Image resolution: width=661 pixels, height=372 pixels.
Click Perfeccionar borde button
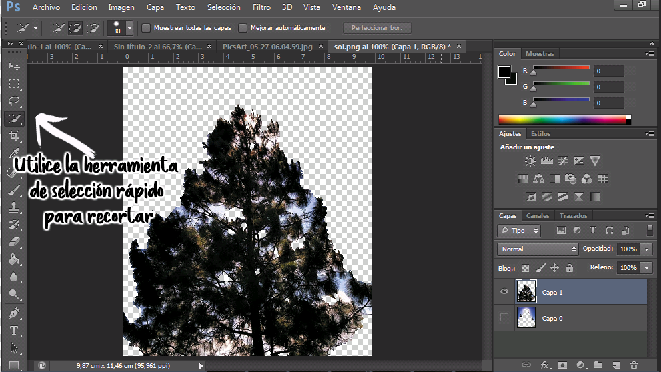(377, 28)
